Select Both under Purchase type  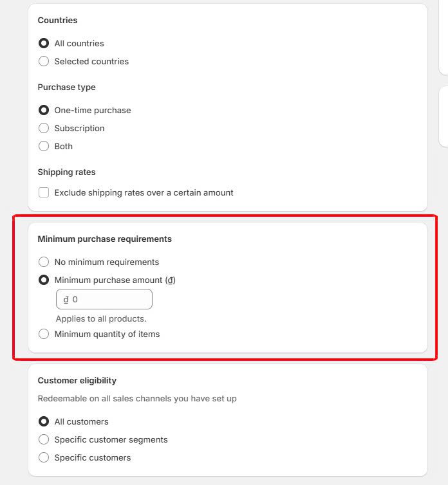pyautogui.click(x=44, y=146)
